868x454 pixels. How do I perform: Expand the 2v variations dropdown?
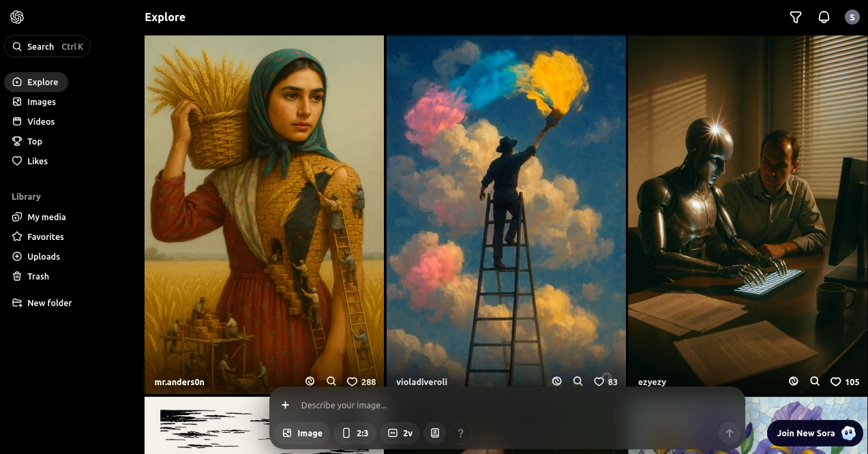(x=400, y=433)
